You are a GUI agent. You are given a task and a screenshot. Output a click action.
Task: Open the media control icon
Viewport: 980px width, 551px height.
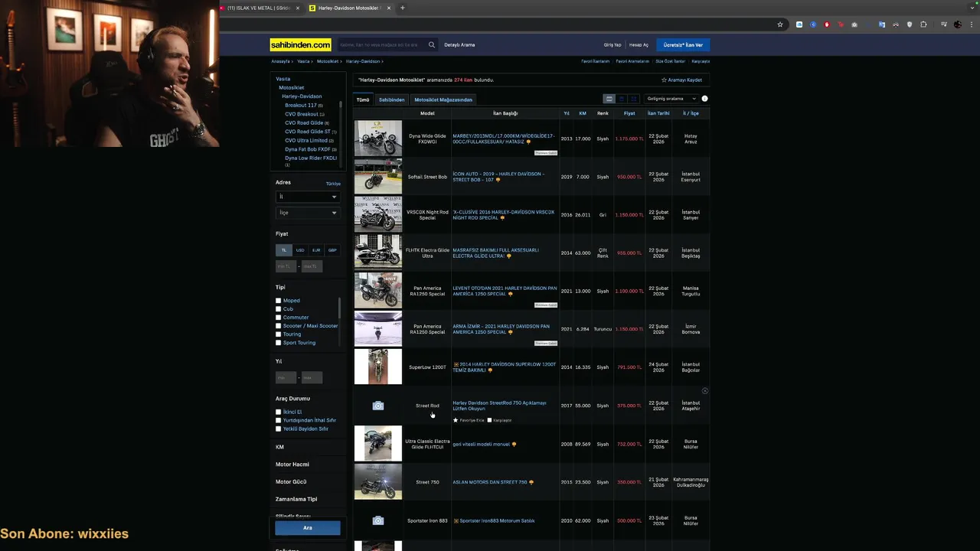(x=944, y=24)
